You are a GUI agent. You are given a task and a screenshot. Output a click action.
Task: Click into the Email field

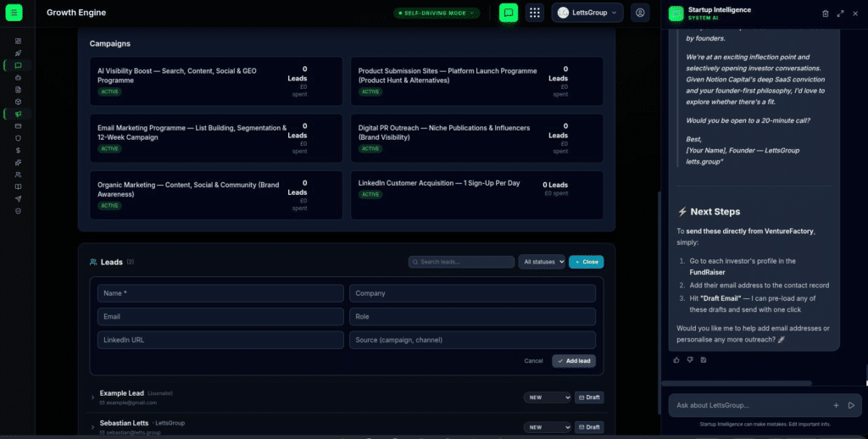pyautogui.click(x=220, y=317)
